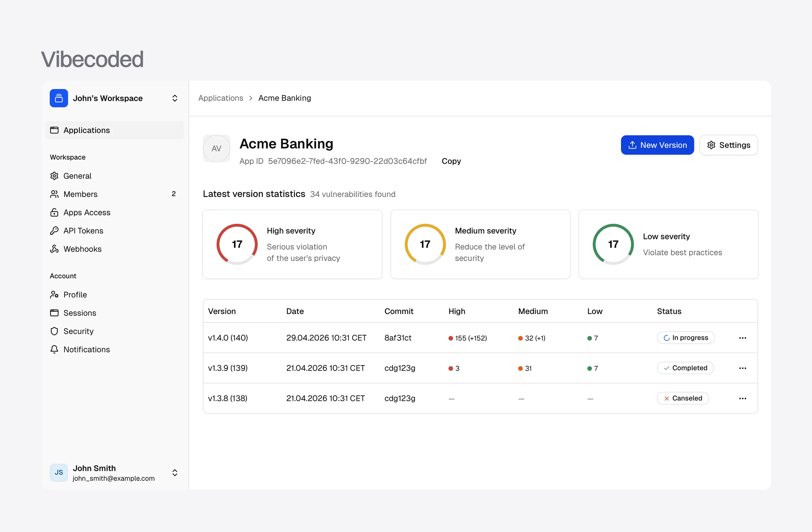
Task: Click the High severity red gauge
Action: [237, 244]
